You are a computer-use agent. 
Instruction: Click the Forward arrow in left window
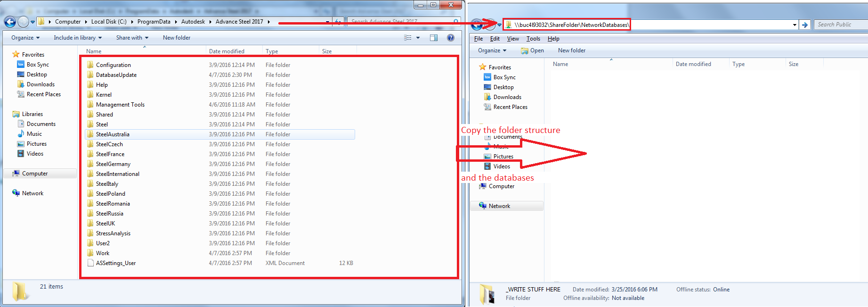click(23, 22)
